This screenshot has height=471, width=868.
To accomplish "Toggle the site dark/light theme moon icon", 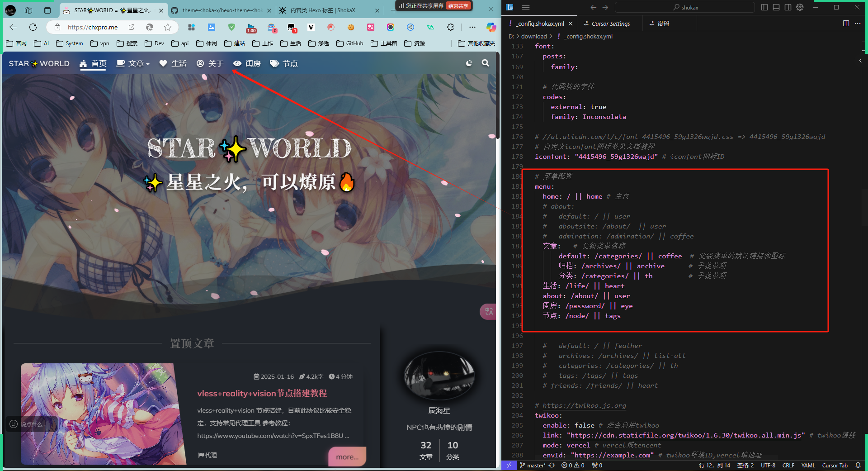I will [x=469, y=63].
